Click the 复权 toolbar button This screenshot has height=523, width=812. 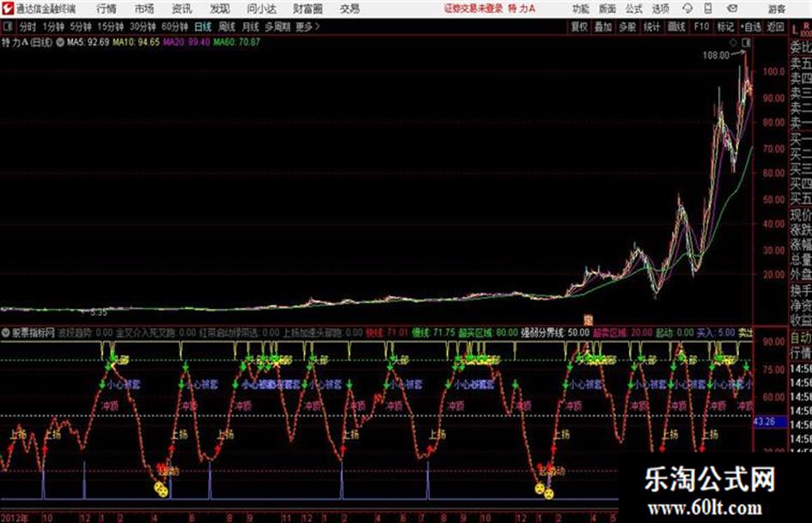pos(579,27)
